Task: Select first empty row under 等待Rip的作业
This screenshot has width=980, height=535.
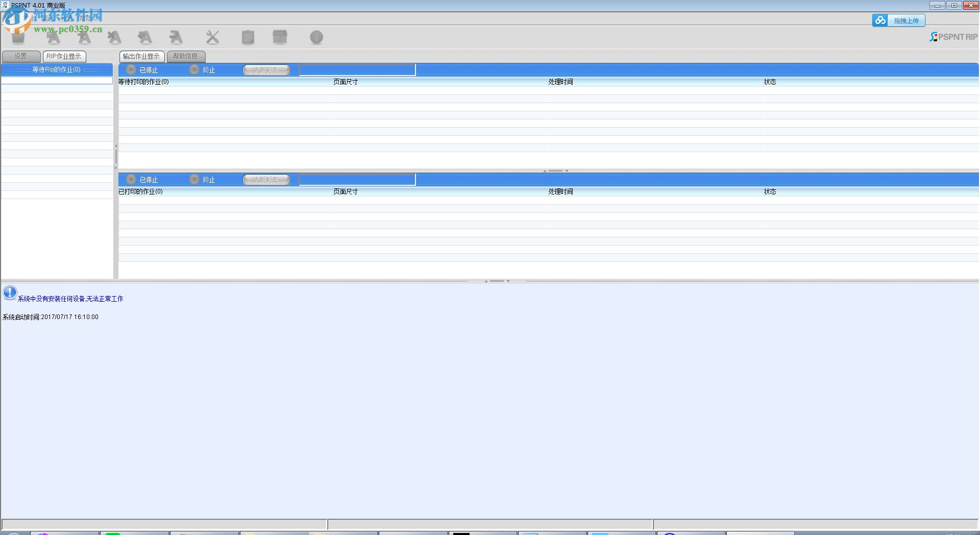Action: [x=57, y=81]
